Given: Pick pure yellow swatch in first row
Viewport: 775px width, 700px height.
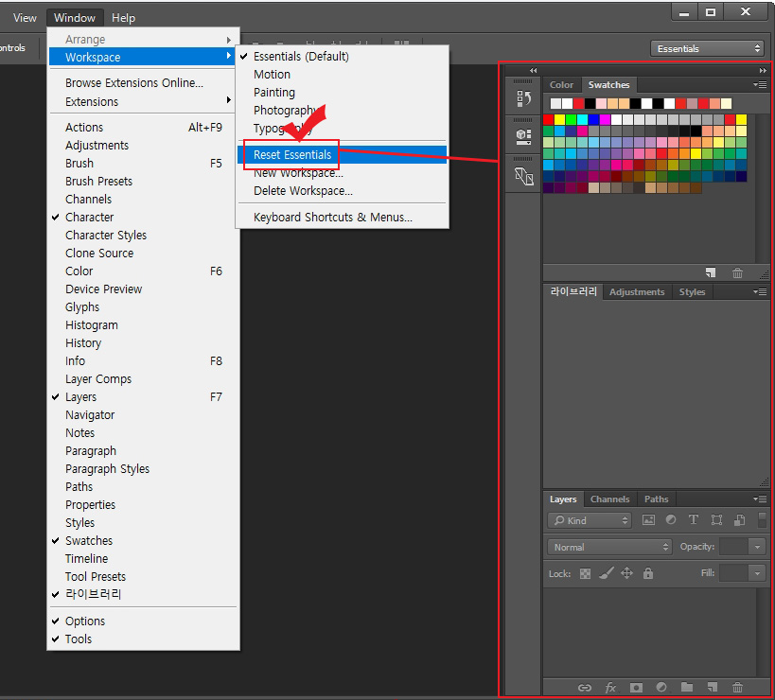Looking at the screenshot, I should click(x=560, y=119).
